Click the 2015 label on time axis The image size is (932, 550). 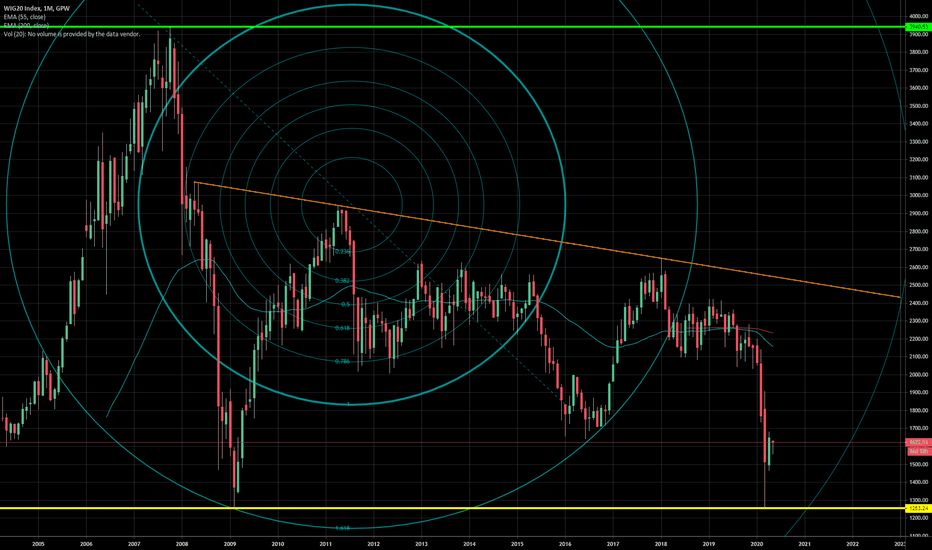[x=517, y=544]
